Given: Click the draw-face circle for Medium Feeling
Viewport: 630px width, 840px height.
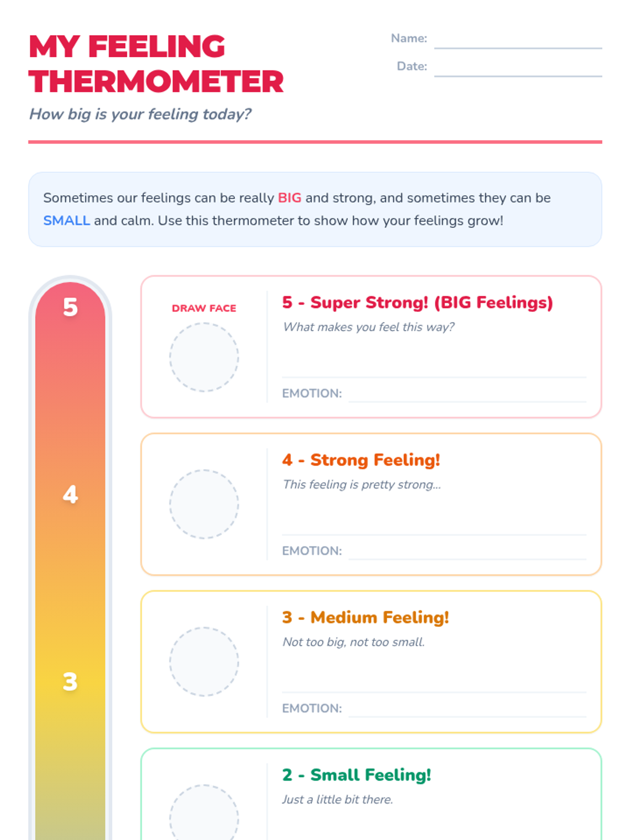Looking at the screenshot, I should 204,661.
